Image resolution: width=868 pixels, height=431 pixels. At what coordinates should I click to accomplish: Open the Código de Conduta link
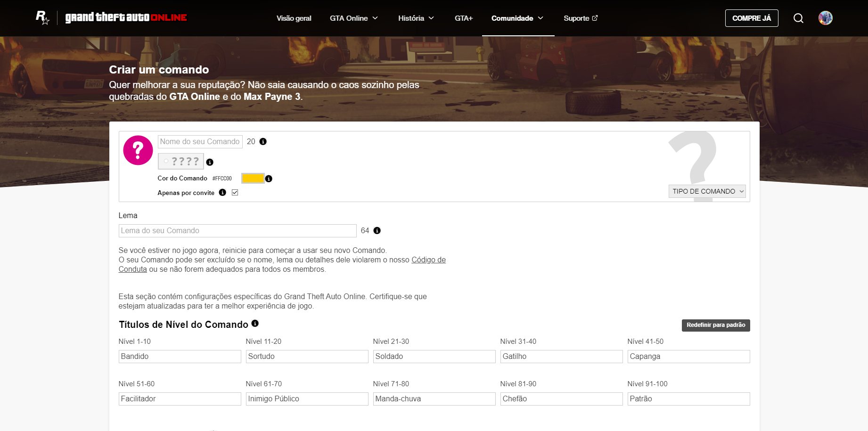[428, 260]
